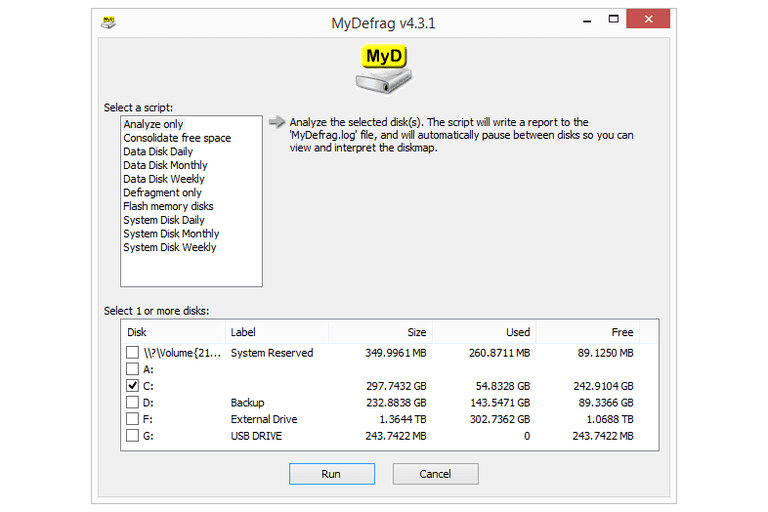Viewport: 768px width, 512px height.
Task: Click the gray arrow beside script description
Action: pos(277,123)
